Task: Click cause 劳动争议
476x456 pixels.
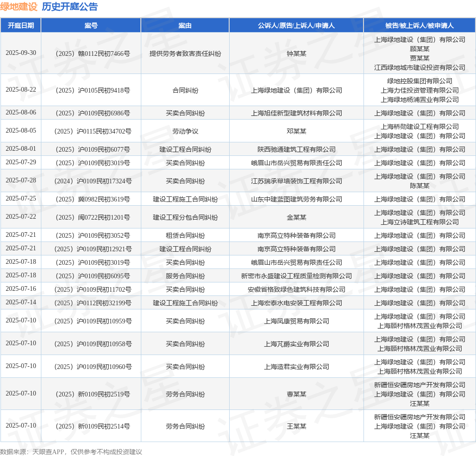Action: pyautogui.click(x=185, y=131)
